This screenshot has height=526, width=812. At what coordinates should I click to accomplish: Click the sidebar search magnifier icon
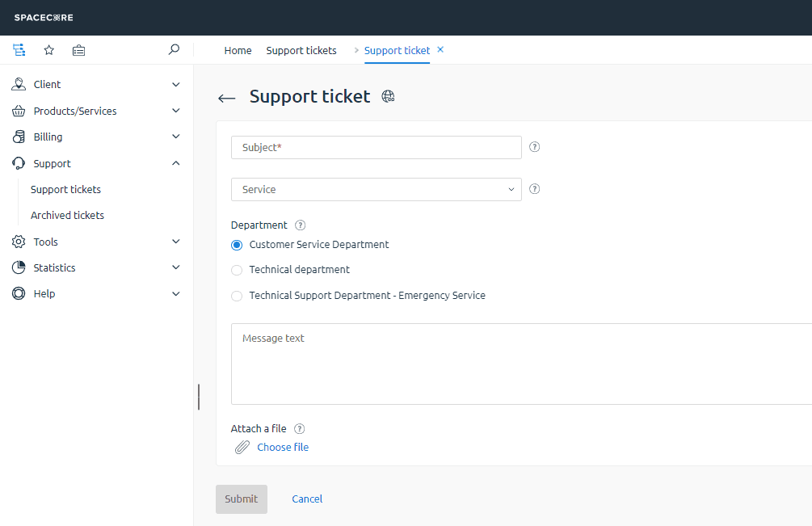pyautogui.click(x=174, y=50)
